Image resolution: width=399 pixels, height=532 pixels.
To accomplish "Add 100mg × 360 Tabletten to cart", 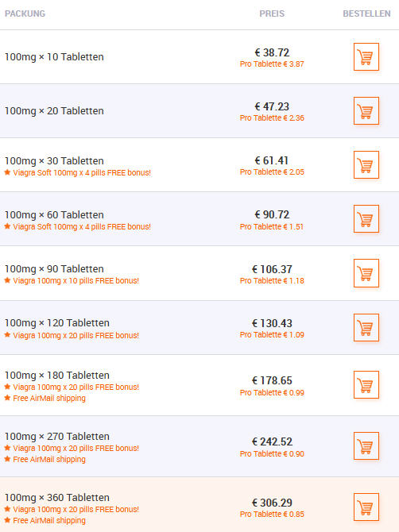I will [x=366, y=507].
